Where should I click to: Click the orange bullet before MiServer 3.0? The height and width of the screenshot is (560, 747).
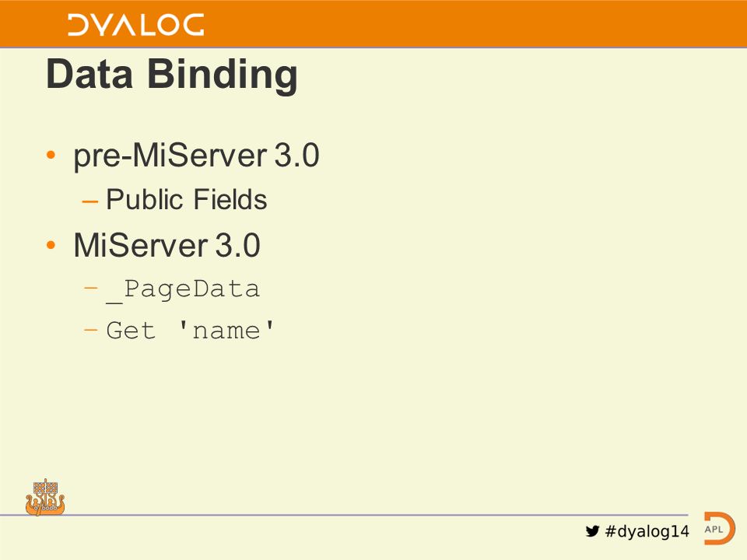[x=51, y=245]
